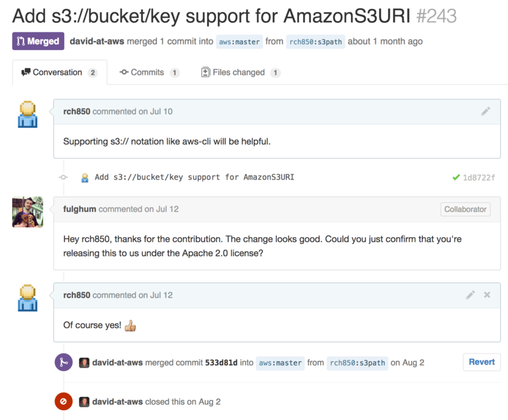508x420 pixels.
Task: Click the aws:master branch label in header
Action: (239, 42)
